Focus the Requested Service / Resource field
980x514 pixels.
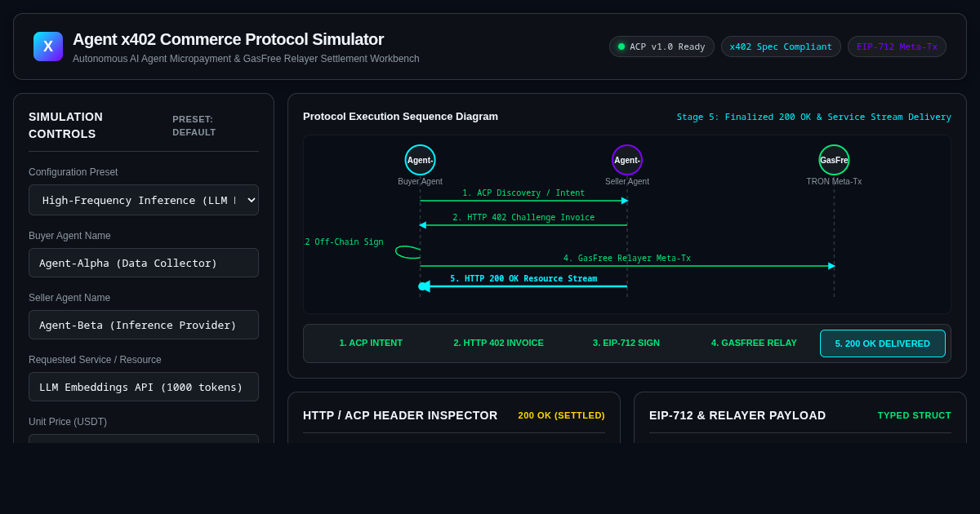tap(144, 387)
